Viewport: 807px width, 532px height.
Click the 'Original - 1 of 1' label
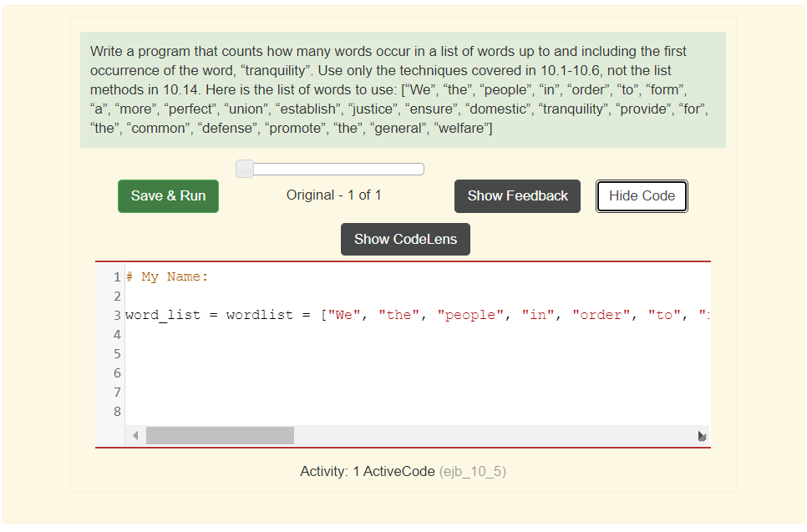[x=333, y=195]
